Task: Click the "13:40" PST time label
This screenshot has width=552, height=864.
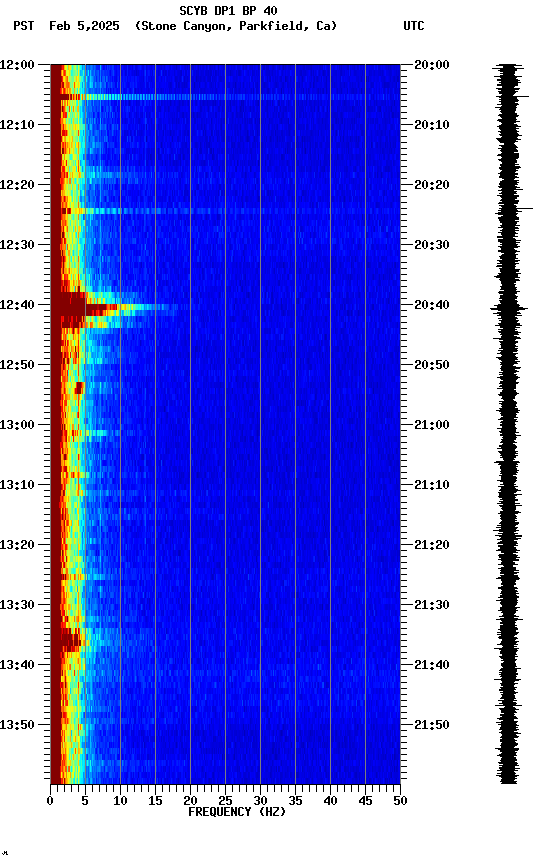Action: 17,665
